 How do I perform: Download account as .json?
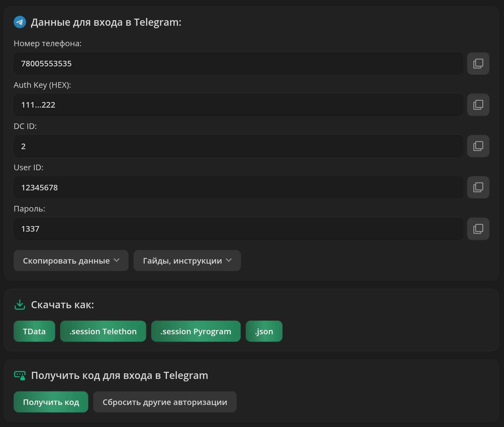tap(264, 331)
